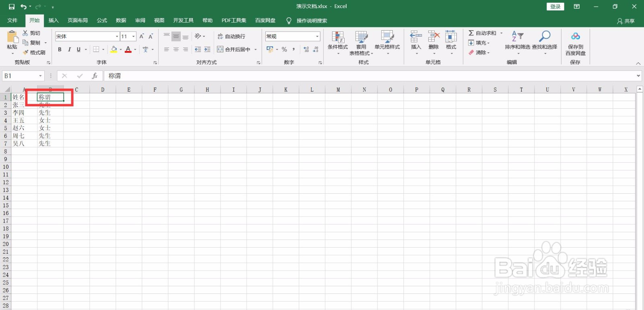Collapse the ribbon with chevron
The image size is (644, 310).
click(x=638, y=63)
